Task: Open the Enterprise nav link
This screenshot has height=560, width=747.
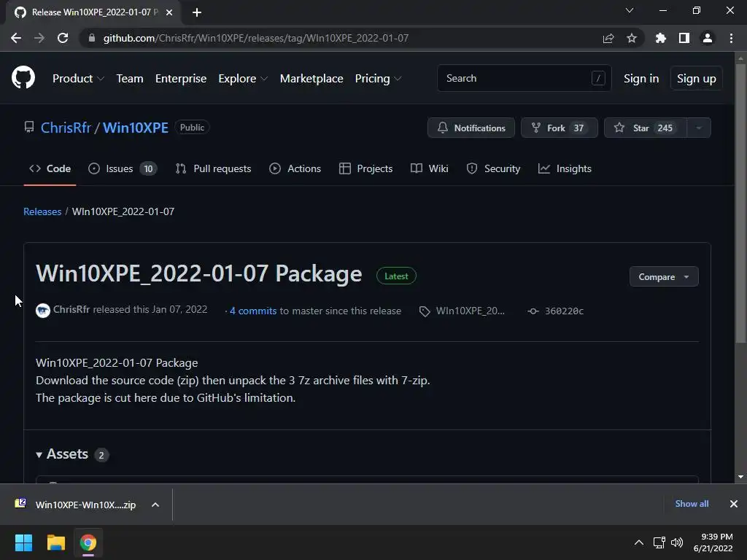Action: (181, 79)
